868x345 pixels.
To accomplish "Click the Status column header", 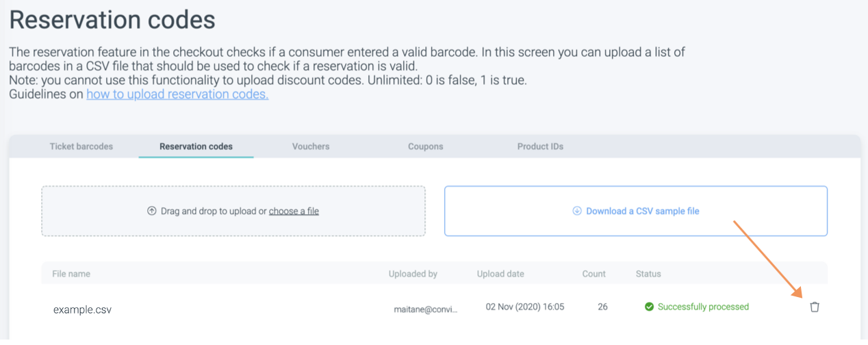I will pos(648,274).
